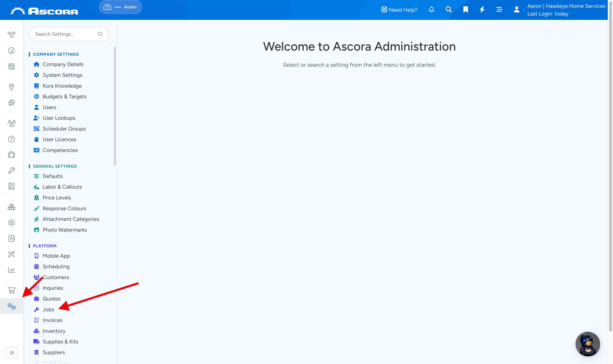Open the workflow diagram icon in left rail
The image size is (613, 364).
pyautogui.click(x=12, y=35)
